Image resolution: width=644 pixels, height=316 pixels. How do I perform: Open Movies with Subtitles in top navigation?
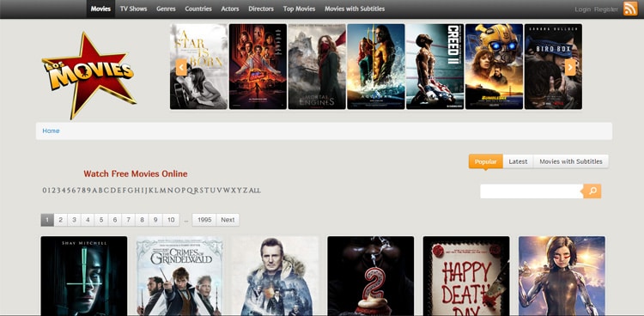(x=355, y=9)
